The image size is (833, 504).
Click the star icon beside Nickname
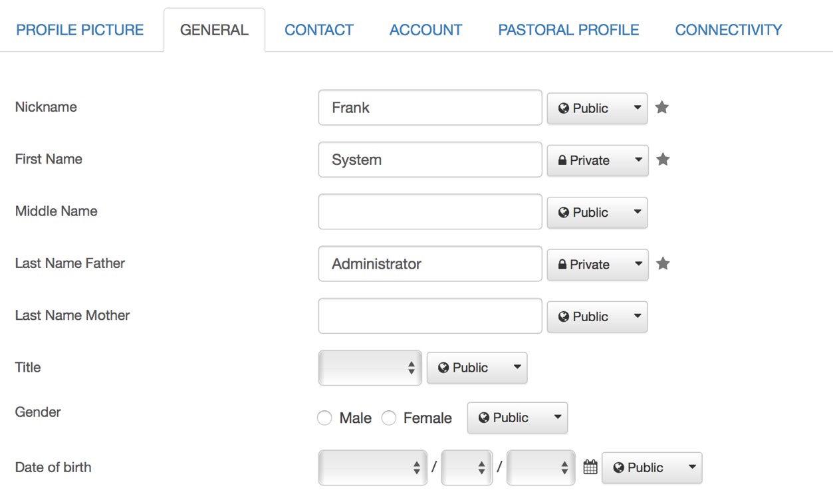coord(661,107)
